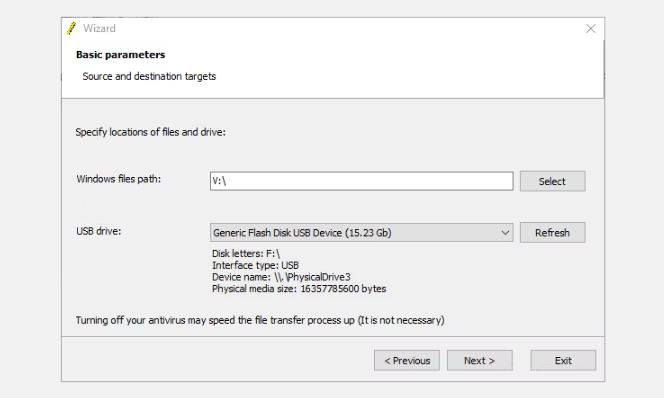Viewport: 664px width, 398px height.
Task: Expand the USB drive combo box
Action: point(361,232)
